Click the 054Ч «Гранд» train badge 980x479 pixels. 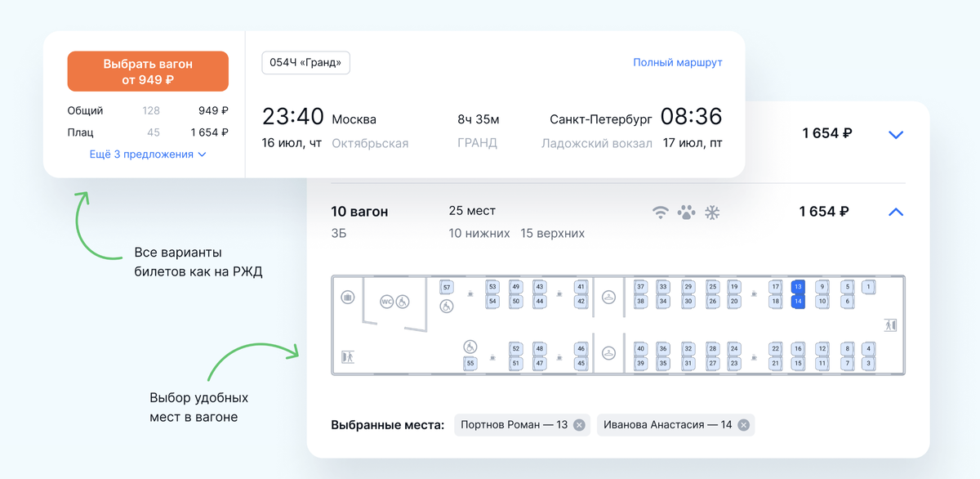pos(305,63)
